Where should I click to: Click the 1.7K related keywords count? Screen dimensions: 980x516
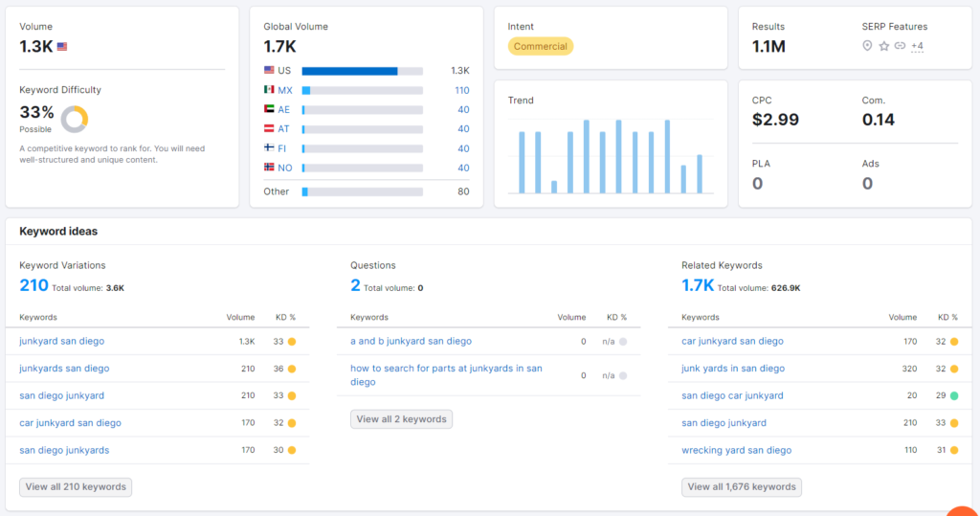(698, 285)
